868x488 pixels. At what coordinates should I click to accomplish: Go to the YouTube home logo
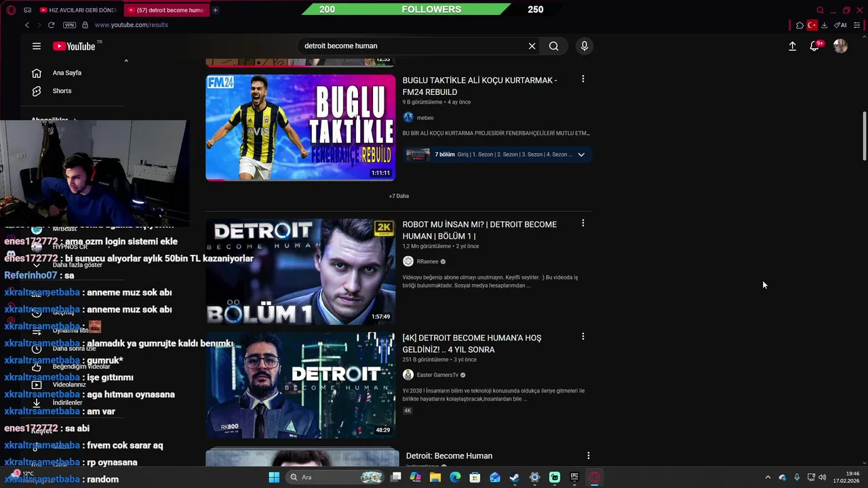(75, 46)
